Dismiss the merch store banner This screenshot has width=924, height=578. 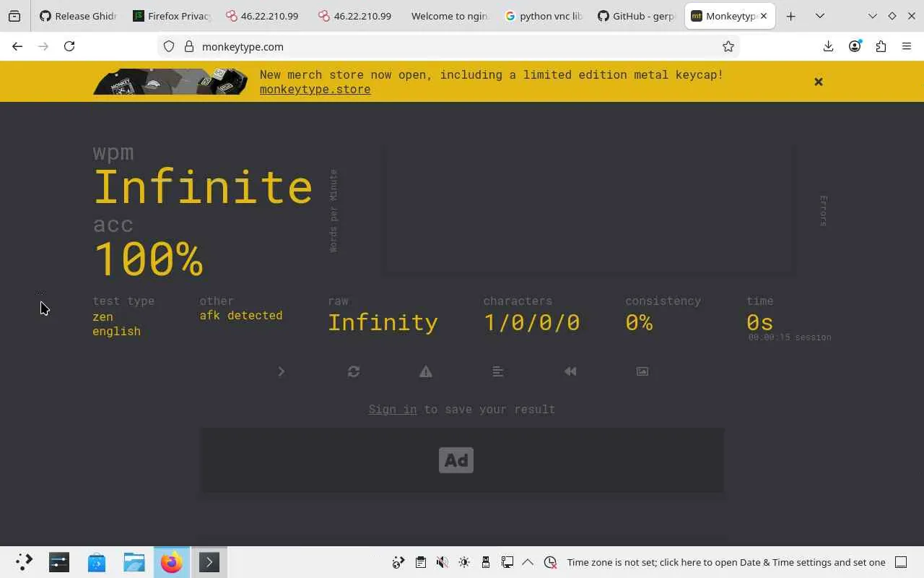(x=819, y=82)
